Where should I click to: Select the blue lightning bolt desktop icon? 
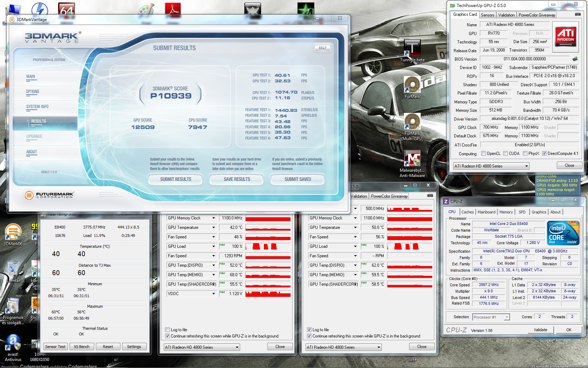click(x=40, y=10)
